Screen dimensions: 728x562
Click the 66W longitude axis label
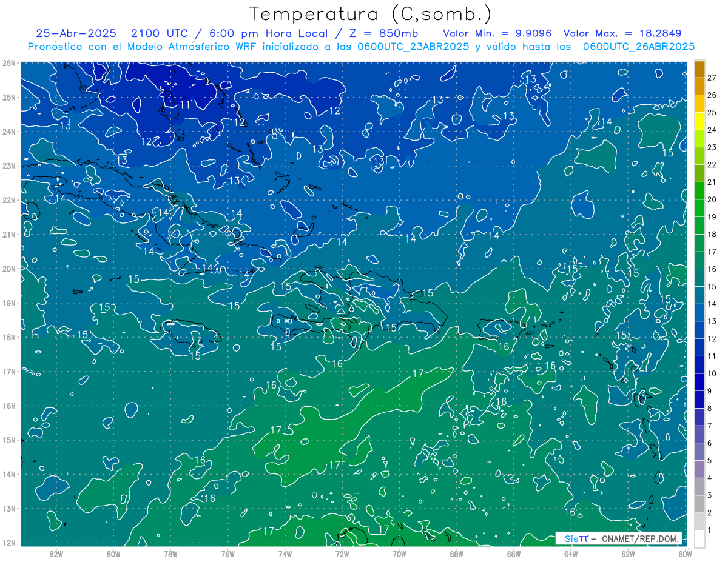pos(514,554)
